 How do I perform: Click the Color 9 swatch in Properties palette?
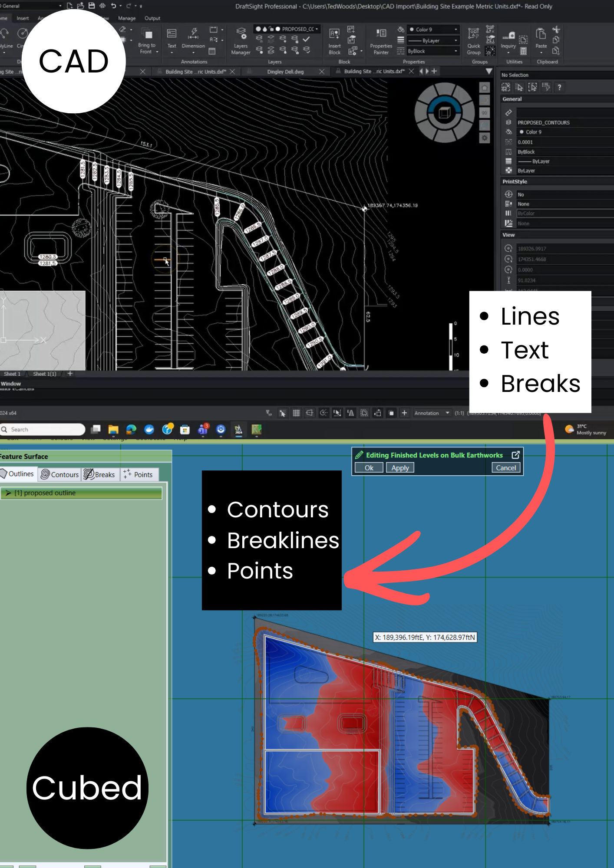(522, 132)
